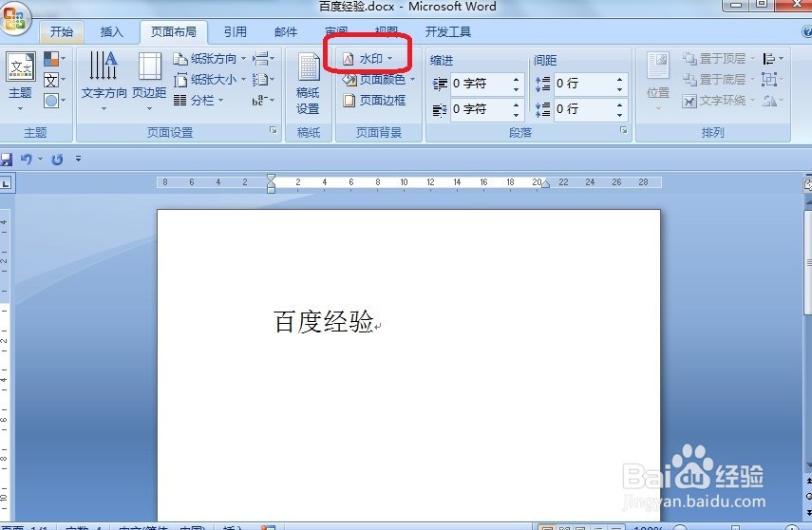
Task: Toggle the ruler view button above scrollbar
Action: point(807,185)
